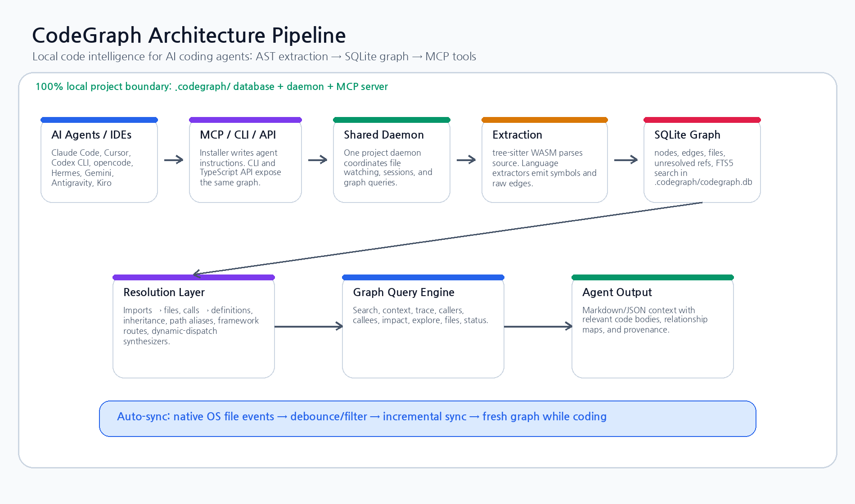Viewport: 855px width, 504px height.
Task: Click 'TypeScript API expose' text line
Action: [x=240, y=172]
